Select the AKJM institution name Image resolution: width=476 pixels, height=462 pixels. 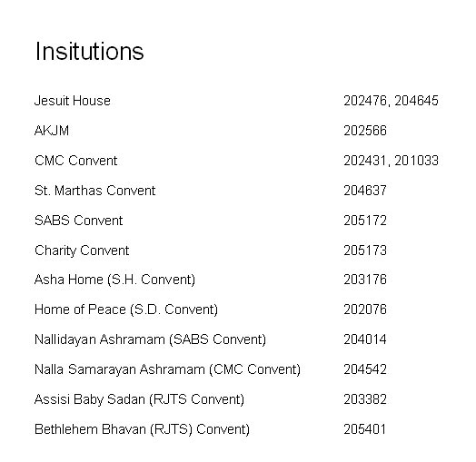pos(52,131)
